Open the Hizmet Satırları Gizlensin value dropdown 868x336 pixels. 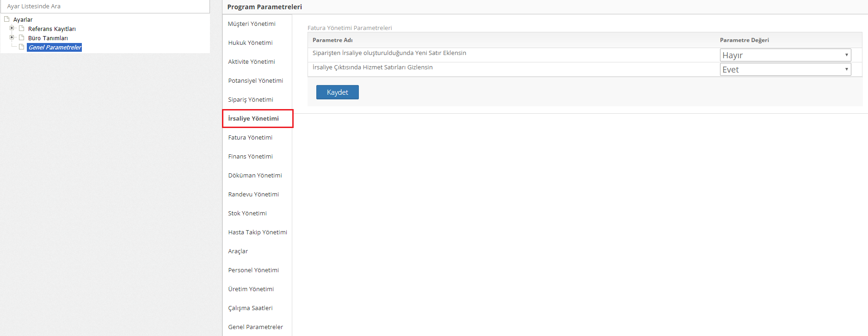[x=785, y=69]
